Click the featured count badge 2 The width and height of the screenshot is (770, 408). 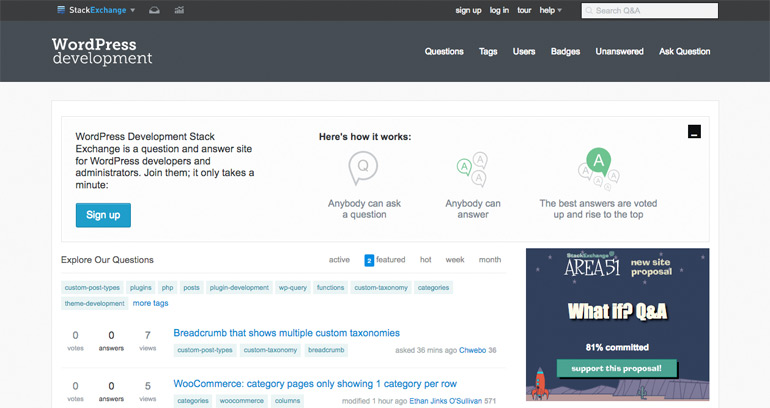click(369, 260)
